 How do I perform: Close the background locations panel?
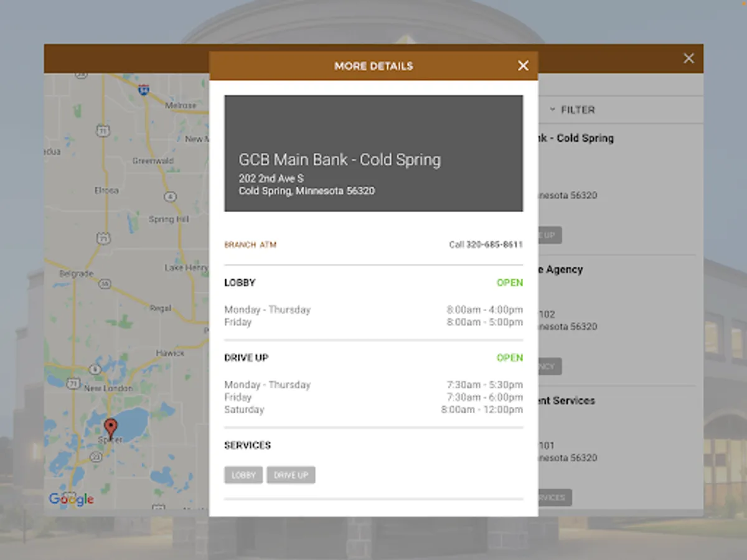click(x=688, y=58)
